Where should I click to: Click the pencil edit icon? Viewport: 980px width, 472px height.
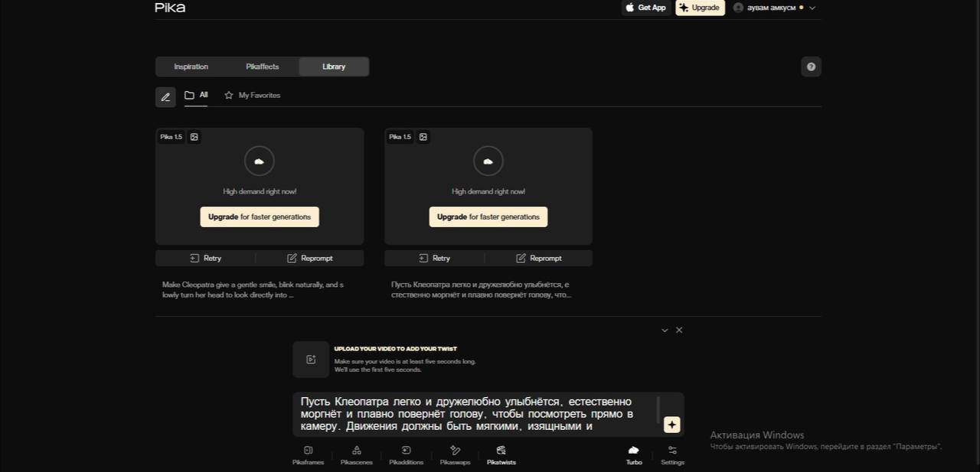[x=165, y=96]
